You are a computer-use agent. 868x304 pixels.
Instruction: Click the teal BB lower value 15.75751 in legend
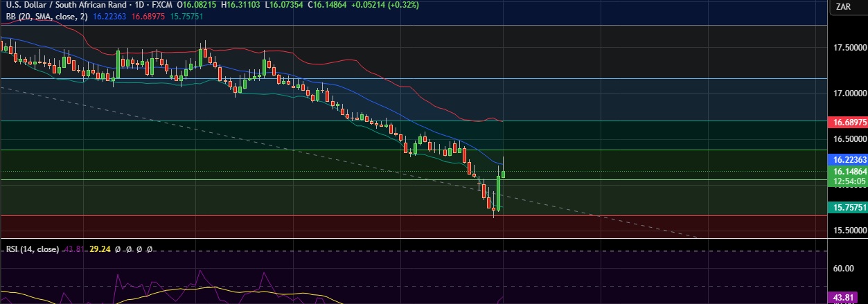pos(186,16)
